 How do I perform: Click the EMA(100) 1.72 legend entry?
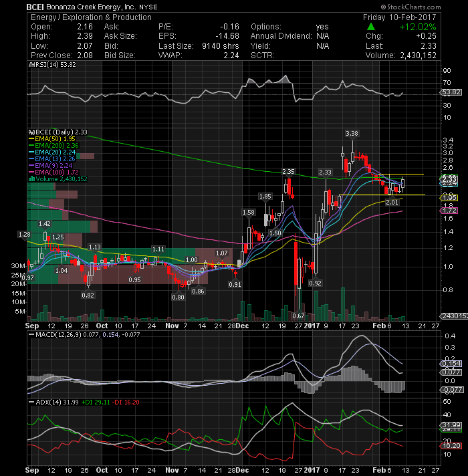click(x=53, y=172)
